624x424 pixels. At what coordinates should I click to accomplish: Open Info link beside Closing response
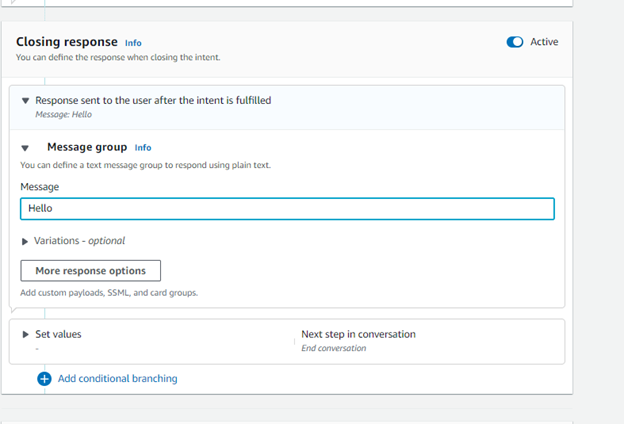click(133, 43)
